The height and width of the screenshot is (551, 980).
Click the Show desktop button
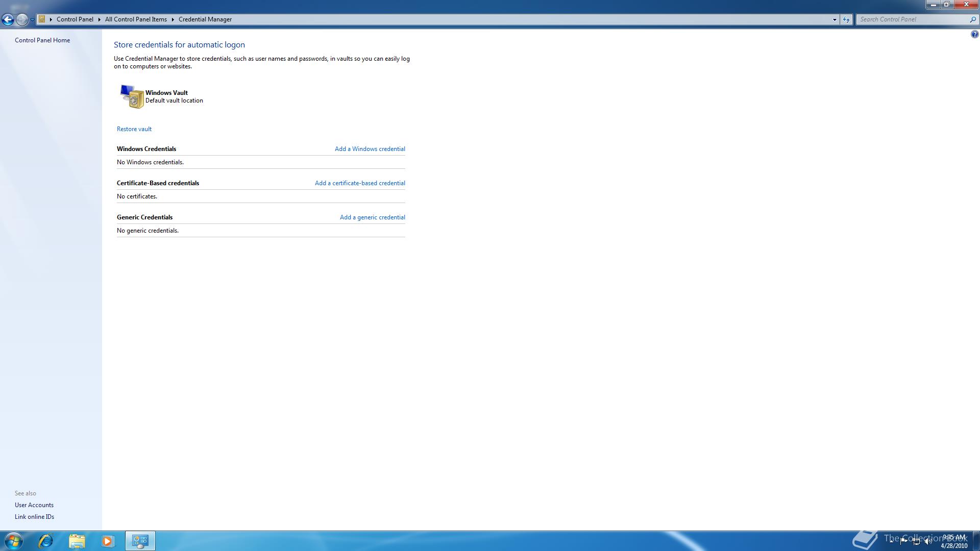[x=976, y=541]
